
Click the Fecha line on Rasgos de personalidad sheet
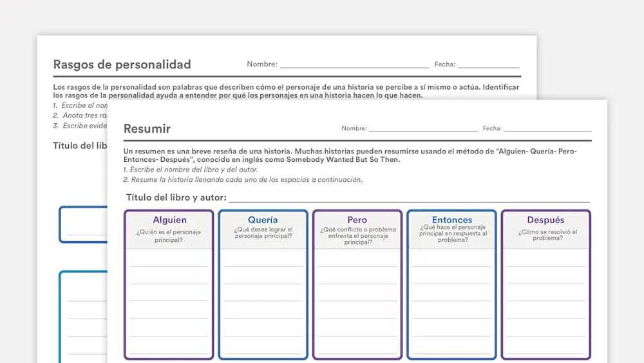tap(489, 67)
